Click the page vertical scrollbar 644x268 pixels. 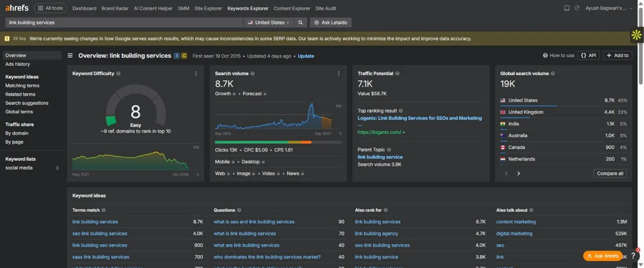click(x=641, y=46)
